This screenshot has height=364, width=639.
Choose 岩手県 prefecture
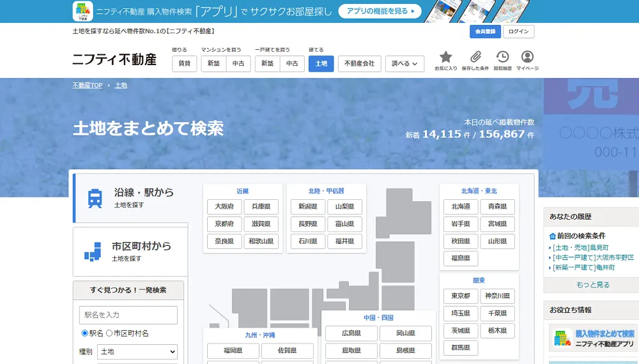461,224
